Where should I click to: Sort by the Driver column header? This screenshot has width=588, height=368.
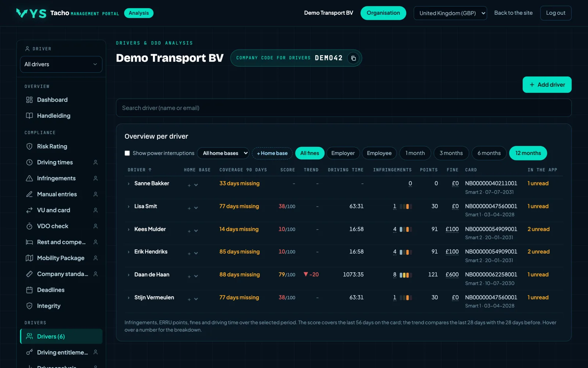pos(140,170)
